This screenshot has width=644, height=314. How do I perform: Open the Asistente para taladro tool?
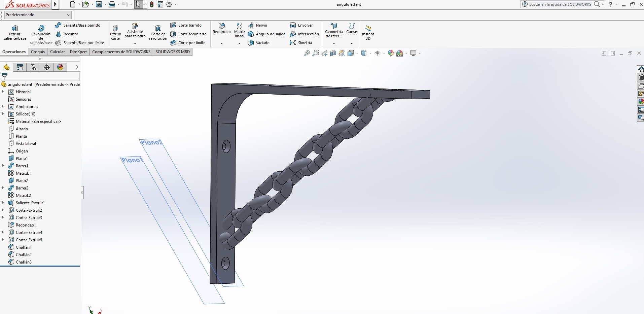click(135, 32)
